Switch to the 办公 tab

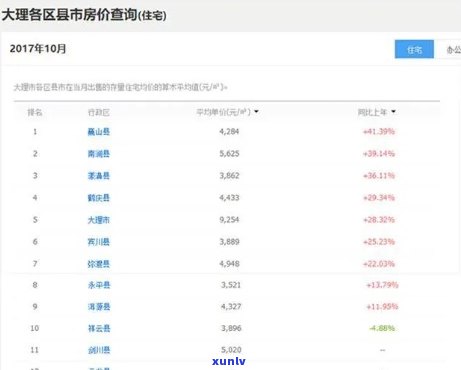[x=453, y=50]
